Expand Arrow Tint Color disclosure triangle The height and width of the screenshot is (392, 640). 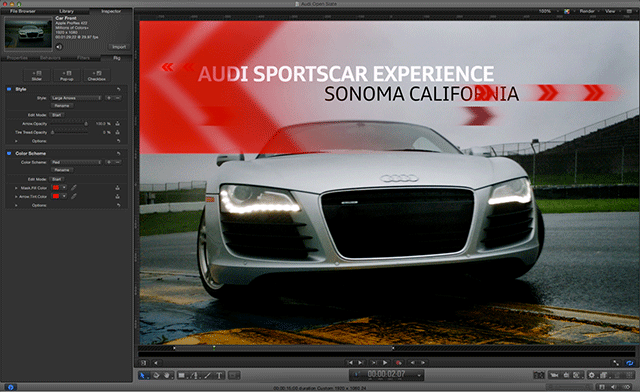pos(16,197)
